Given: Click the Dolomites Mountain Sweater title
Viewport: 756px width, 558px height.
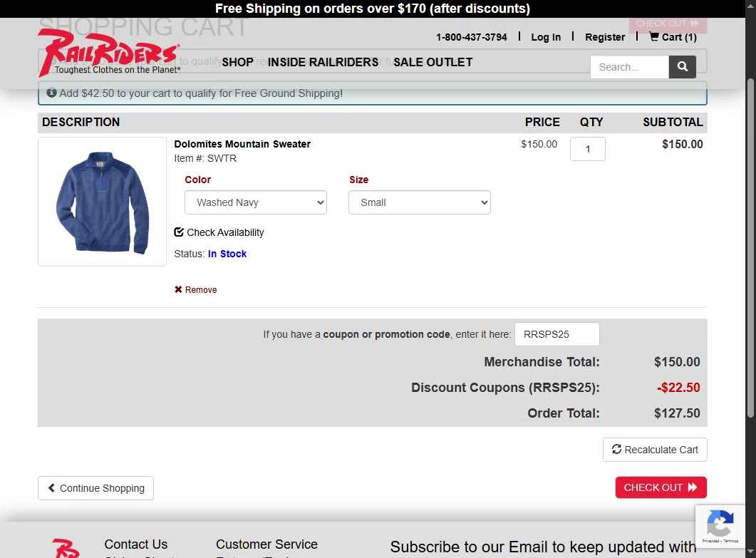Looking at the screenshot, I should pos(242,144).
